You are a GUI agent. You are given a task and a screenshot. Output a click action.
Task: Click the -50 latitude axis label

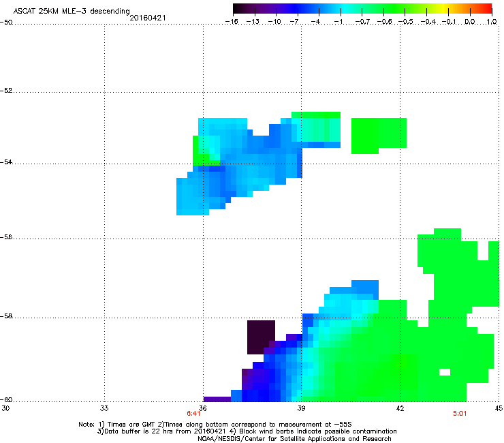[6, 22]
